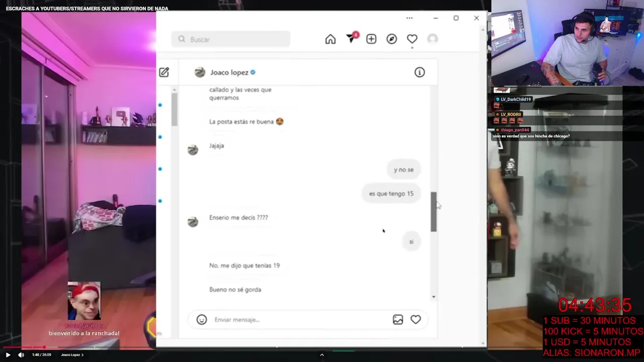Click chat username thiago_pan044
The height and width of the screenshot is (362, 644).
pos(515,130)
